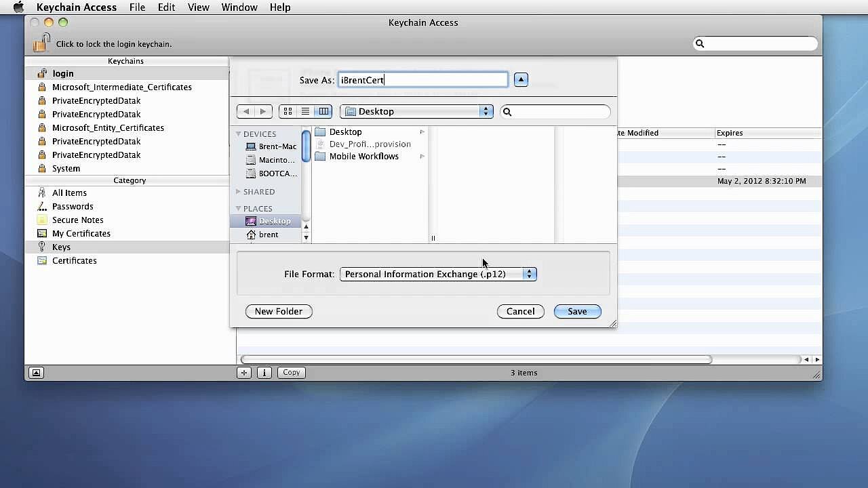Click the add item plus button

[244, 373]
